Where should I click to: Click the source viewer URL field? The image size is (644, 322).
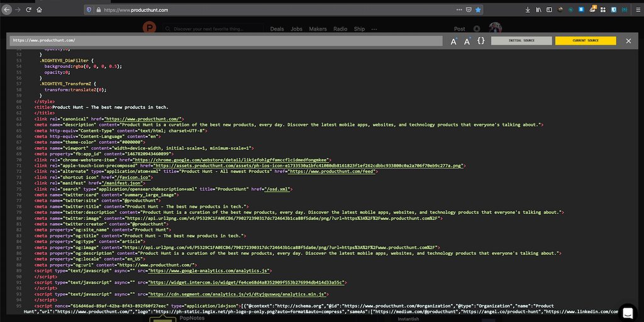pyautogui.click(x=226, y=41)
